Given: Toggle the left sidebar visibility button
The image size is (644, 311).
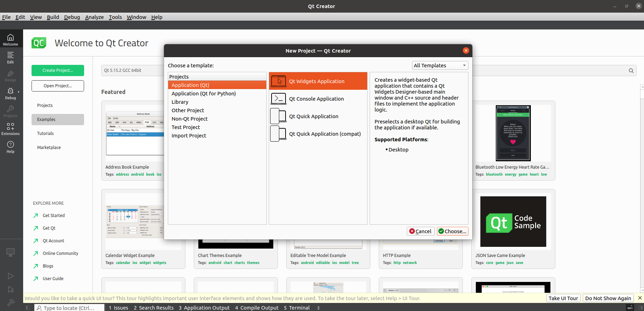Looking at the screenshot, I should pos(28,307).
